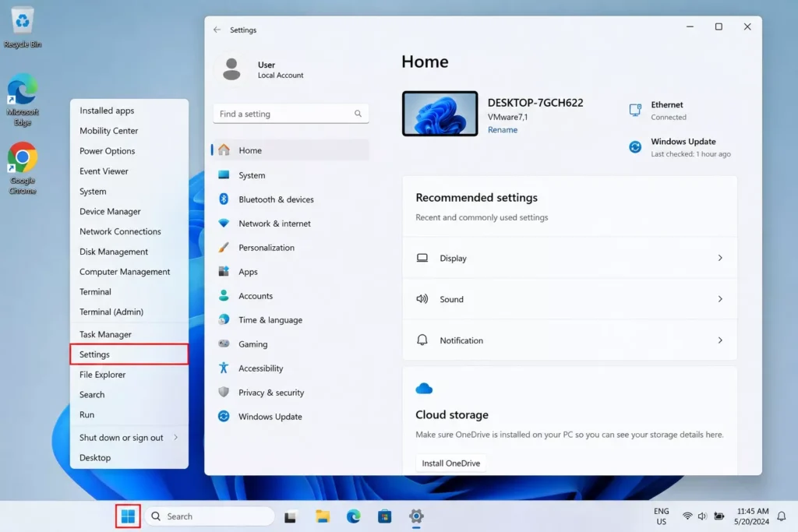Screen dimensions: 798x532
Task: Expand the Sound setting chevron
Action: tap(720, 299)
